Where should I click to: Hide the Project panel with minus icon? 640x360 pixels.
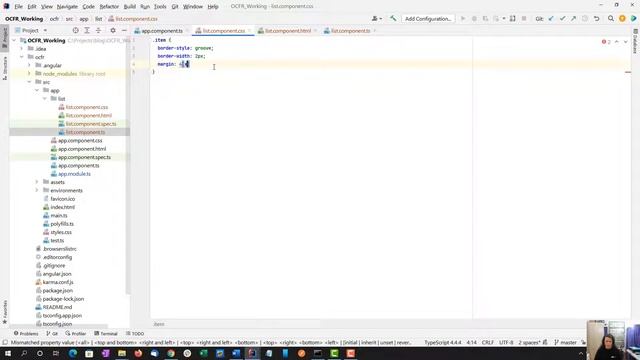[124, 30]
